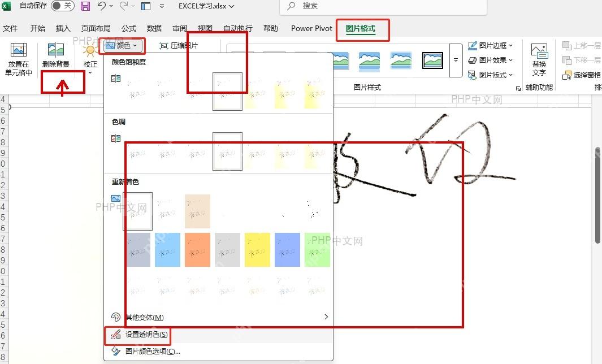602x364 pixels.
Task: Click the Remove Background (删除背景) icon
Action: pos(55,50)
